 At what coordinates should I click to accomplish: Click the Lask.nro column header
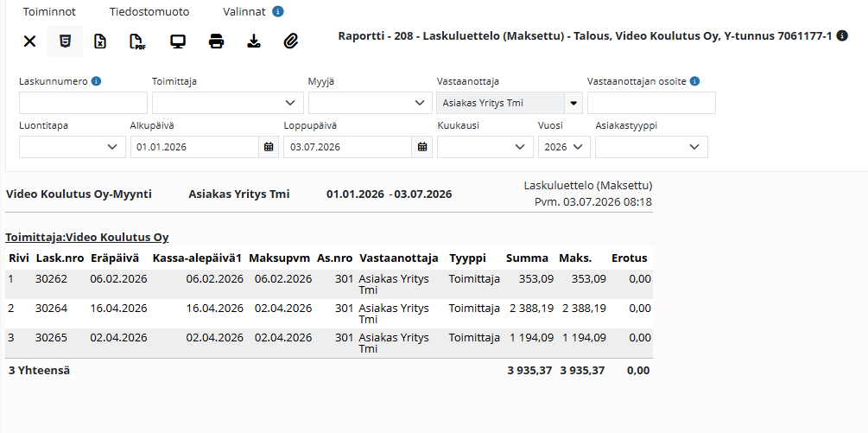pyautogui.click(x=58, y=258)
